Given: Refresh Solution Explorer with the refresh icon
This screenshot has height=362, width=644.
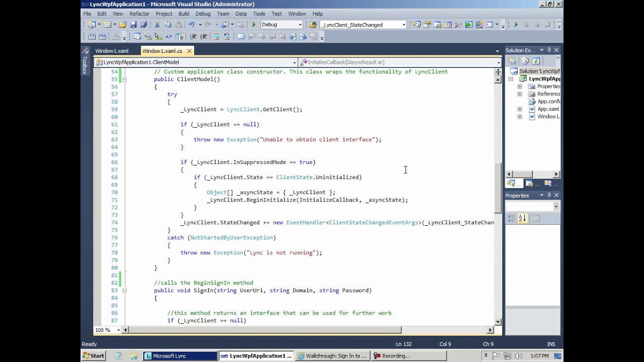Looking at the screenshot, I should pos(536,61).
